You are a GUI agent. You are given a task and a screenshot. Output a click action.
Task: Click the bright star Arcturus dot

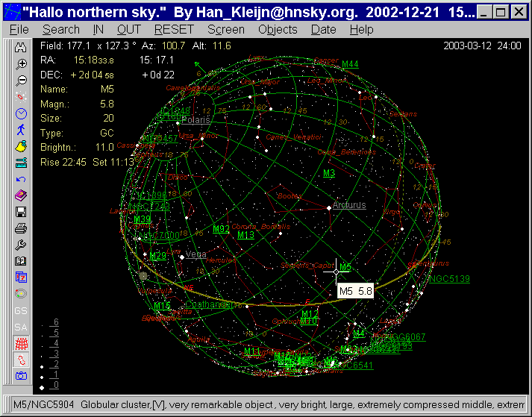pyautogui.click(x=329, y=208)
